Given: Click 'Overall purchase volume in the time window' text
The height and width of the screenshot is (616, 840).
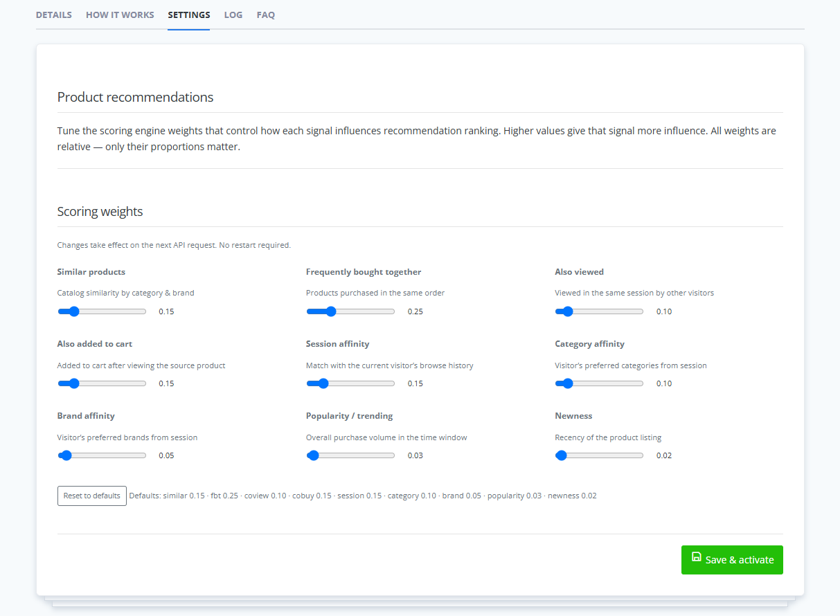Looking at the screenshot, I should 386,437.
